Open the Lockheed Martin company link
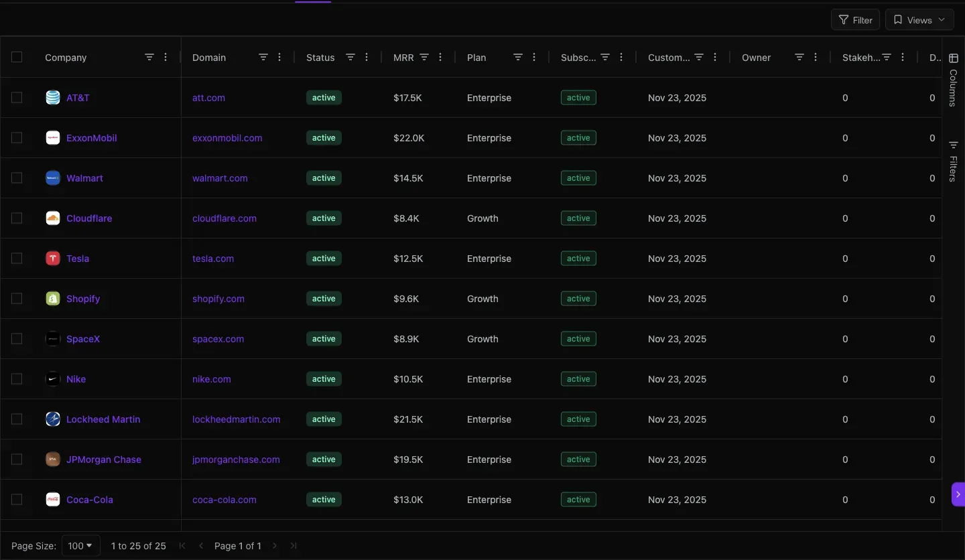 [x=103, y=419]
